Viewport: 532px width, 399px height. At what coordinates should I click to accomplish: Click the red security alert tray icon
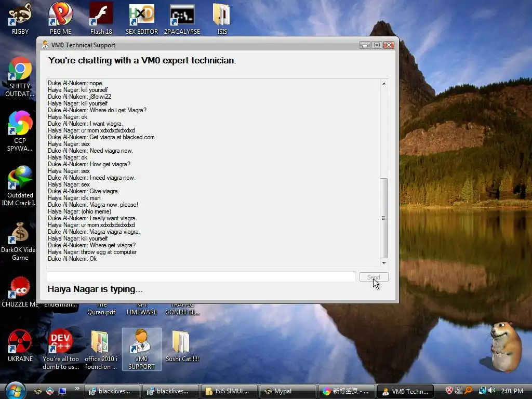pyautogui.click(x=449, y=391)
